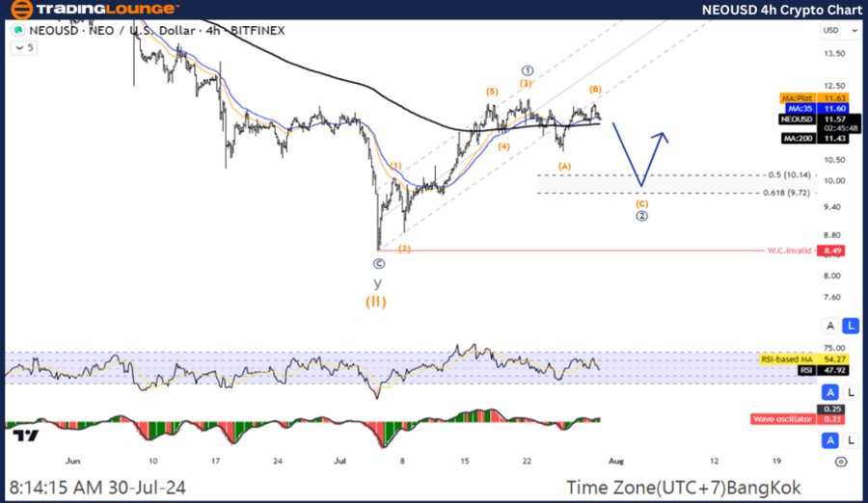Screen dimensions: 868x503
Task: Open the USD currency dropdown
Action: [839, 31]
